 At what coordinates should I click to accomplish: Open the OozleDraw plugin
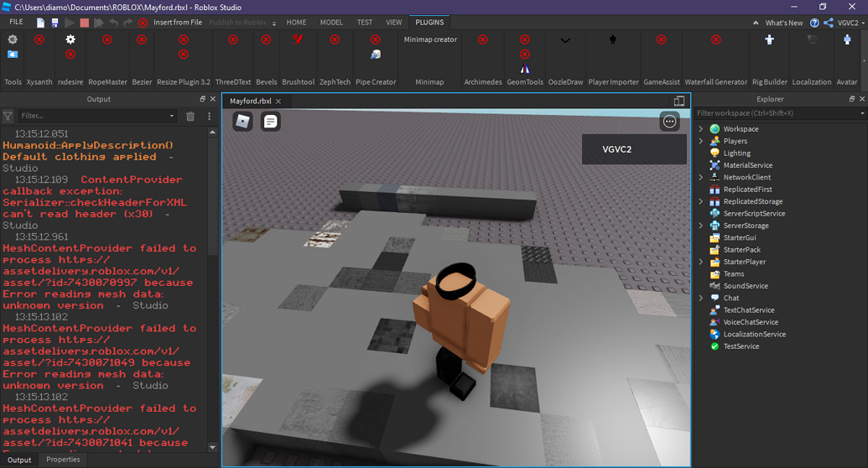point(565,40)
